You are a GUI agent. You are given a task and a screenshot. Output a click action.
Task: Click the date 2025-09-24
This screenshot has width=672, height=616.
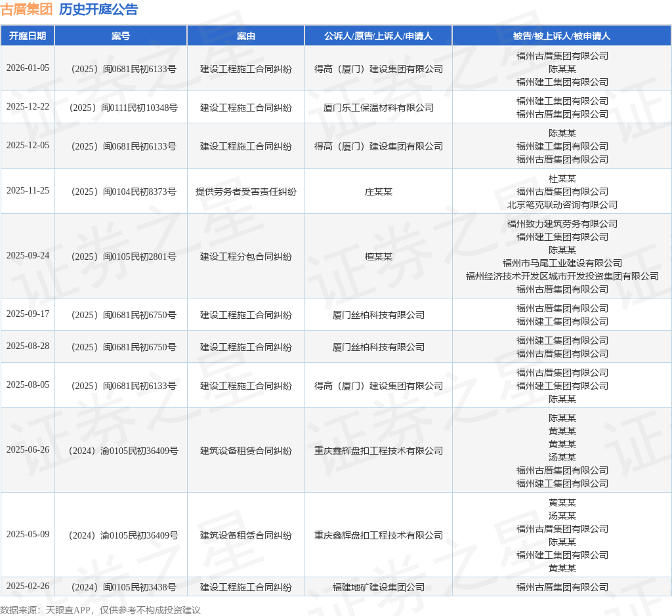[28, 255]
